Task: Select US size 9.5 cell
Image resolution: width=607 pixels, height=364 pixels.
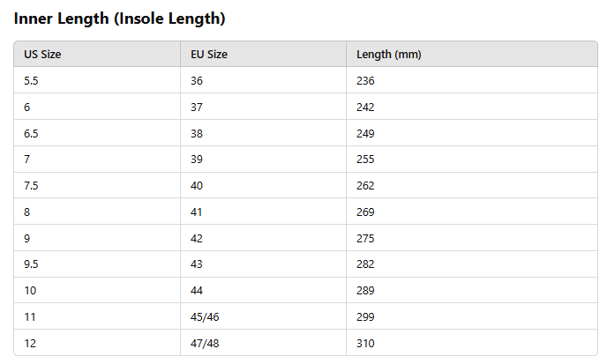Action: click(x=32, y=264)
